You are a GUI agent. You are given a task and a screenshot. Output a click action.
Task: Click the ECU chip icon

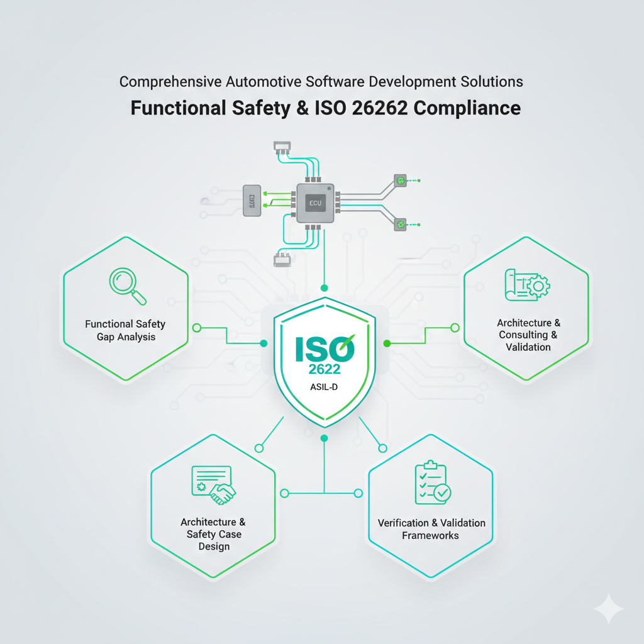315,203
